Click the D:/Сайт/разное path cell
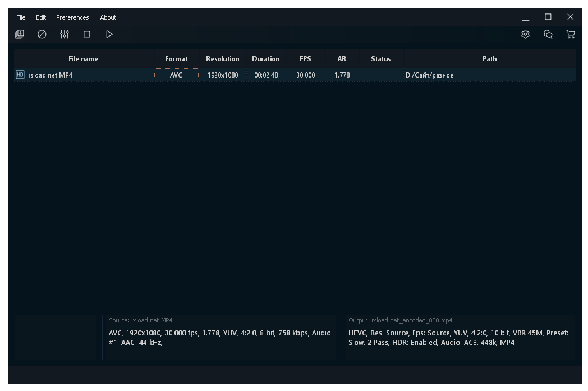The image size is (588, 391). (x=490, y=75)
